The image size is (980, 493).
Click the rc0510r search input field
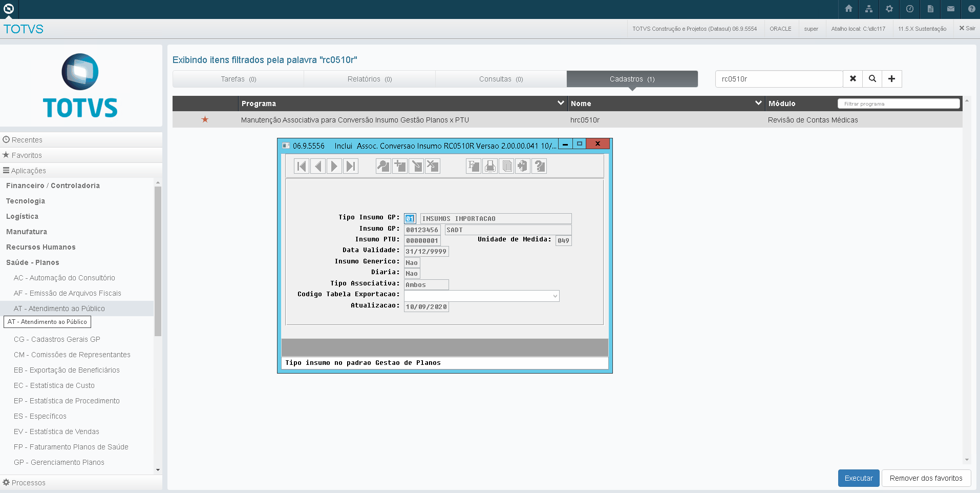click(779, 79)
